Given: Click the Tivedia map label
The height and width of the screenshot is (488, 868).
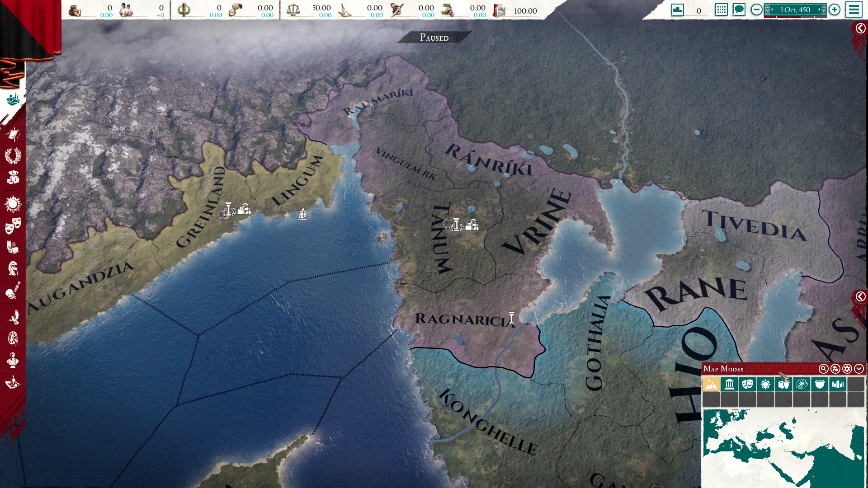Looking at the screenshot, I should (x=755, y=225).
